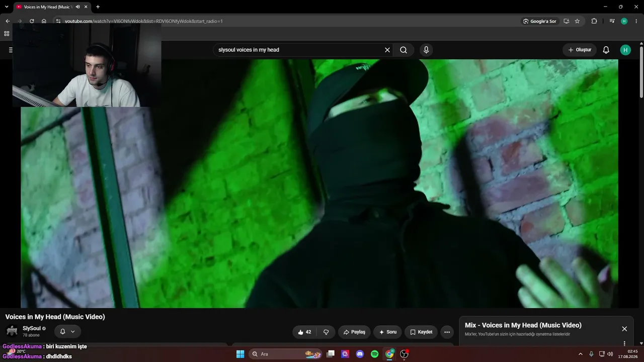Start voice search with the microphone icon
The height and width of the screenshot is (362, 644).
pyautogui.click(x=426, y=50)
